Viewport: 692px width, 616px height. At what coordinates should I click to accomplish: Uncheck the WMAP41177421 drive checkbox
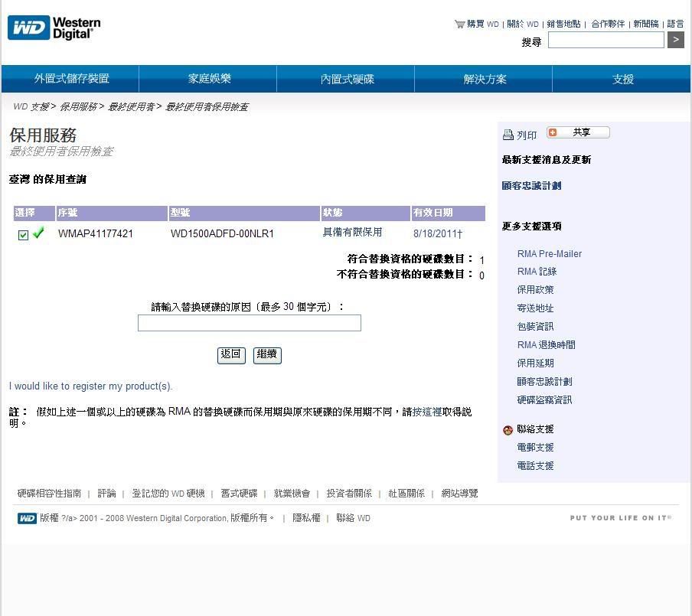point(24,235)
